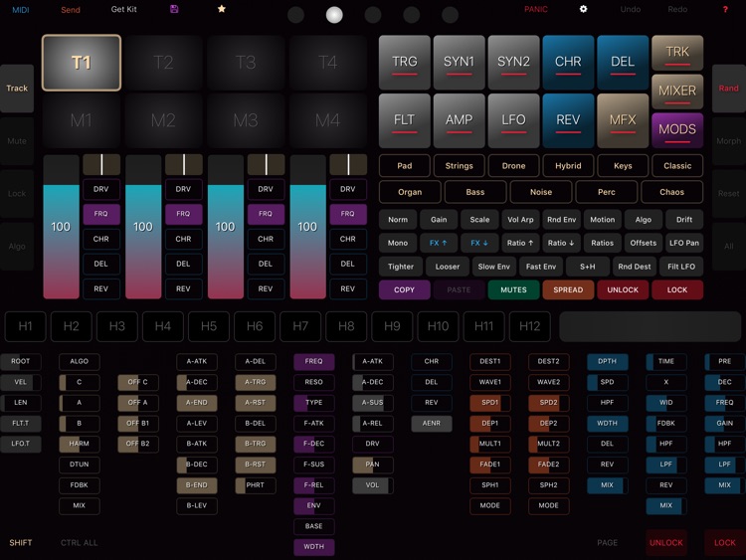Viewport: 746px width, 560px height.
Task: Open the MIDI menu
Action: (x=21, y=10)
